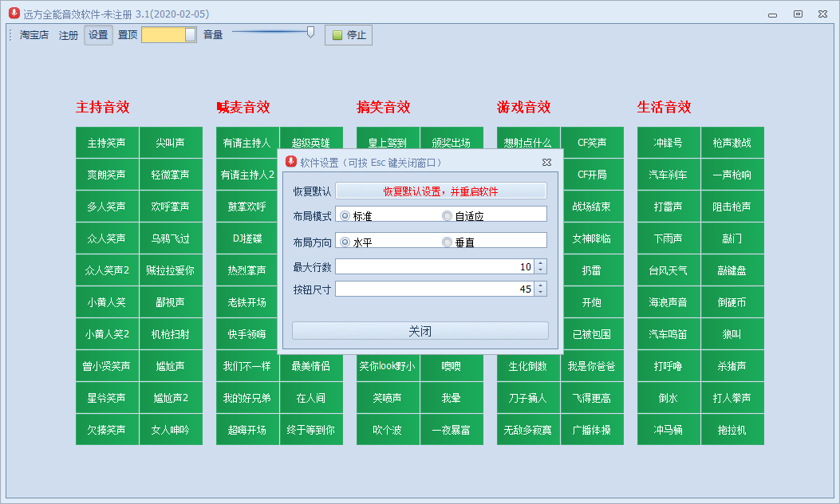
Task: Choose the 水平 layout direction radio button
Action: coord(345,242)
